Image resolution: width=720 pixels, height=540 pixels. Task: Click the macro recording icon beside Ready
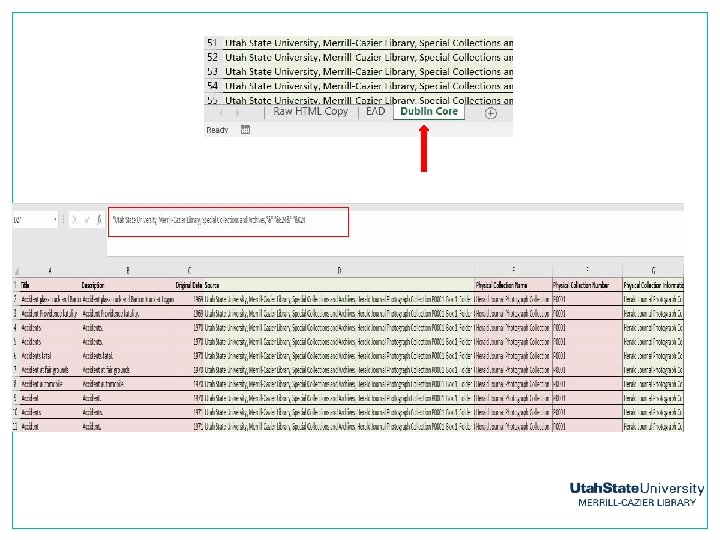coord(245,129)
